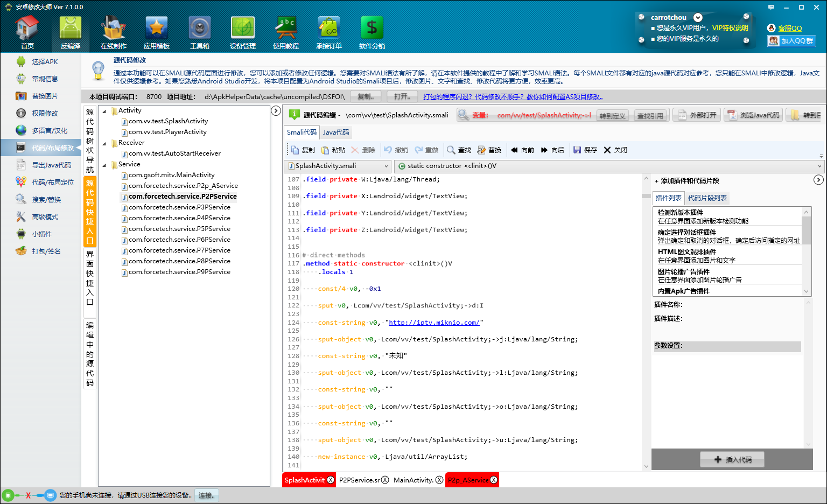Viewport: 827px width, 504px height.
Task: Switch to 代码片段列表 tab
Action: point(707,198)
